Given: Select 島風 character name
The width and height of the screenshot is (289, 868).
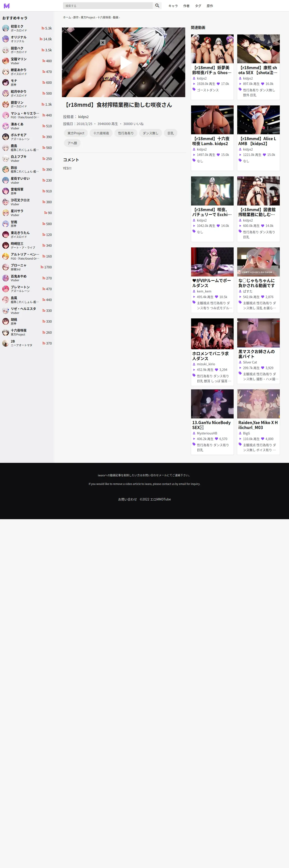Looking at the screenshot, I should (x=14, y=298).
